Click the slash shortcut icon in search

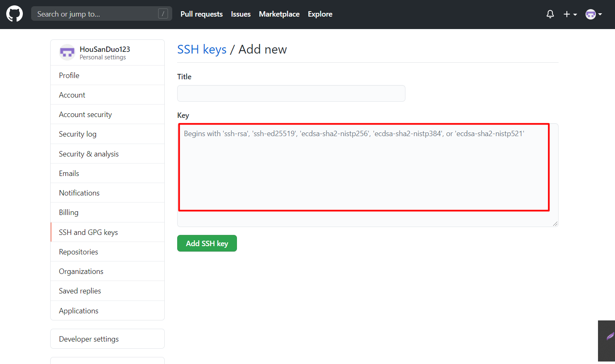click(163, 14)
